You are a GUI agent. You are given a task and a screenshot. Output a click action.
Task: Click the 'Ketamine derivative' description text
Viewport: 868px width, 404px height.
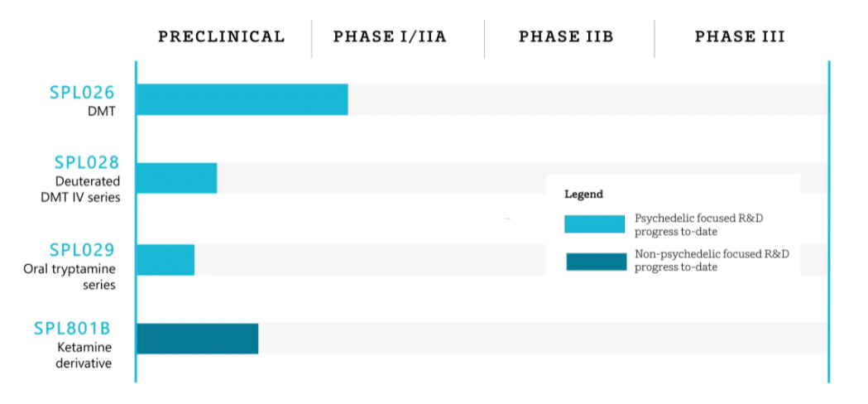pos(84,355)
